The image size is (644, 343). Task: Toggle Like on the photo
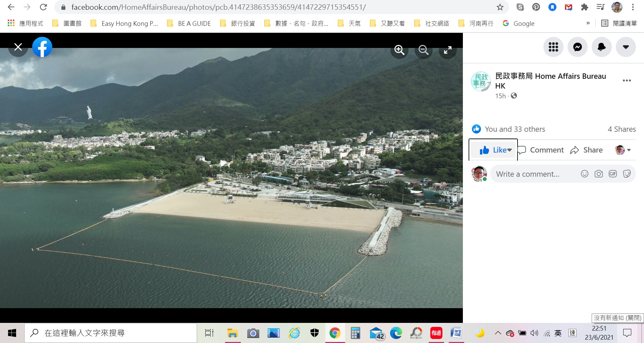click(x=493, y=150)
